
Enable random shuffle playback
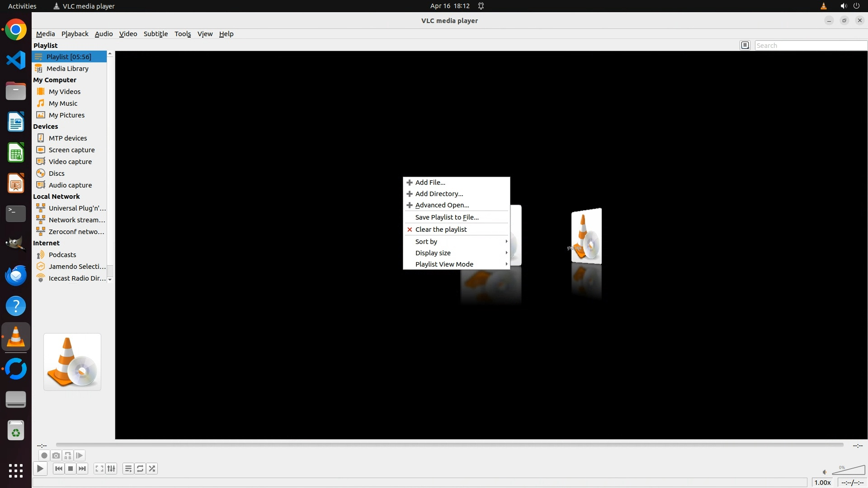(152, 469)
